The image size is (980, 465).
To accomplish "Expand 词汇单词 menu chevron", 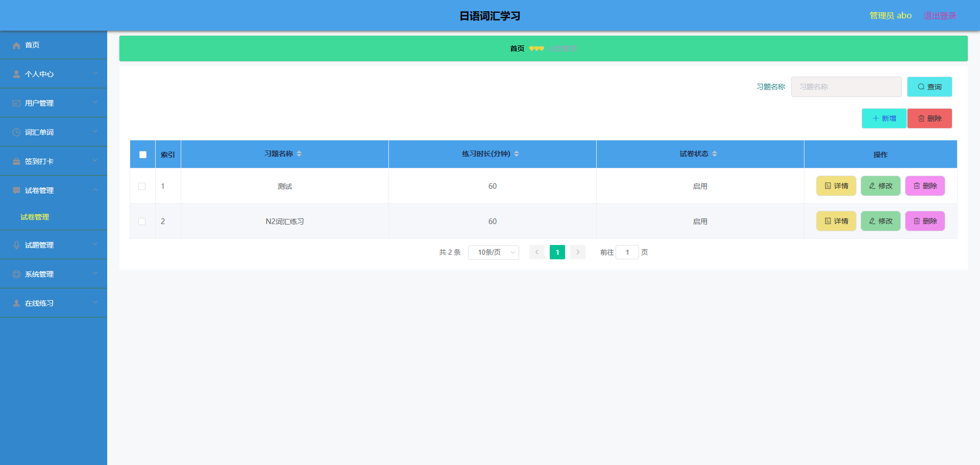I will click(x=95, y=132).
